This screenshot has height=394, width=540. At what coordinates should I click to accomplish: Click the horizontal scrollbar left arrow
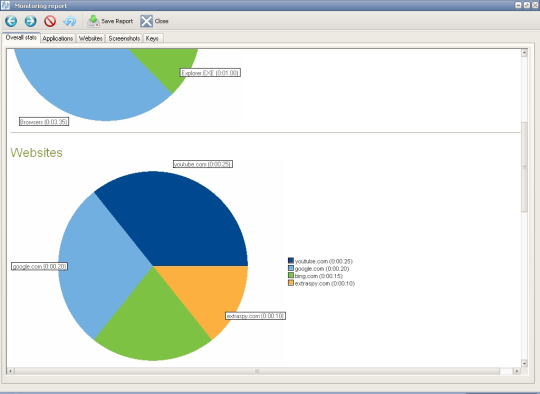pyautogui.click(x=10, y=371)
